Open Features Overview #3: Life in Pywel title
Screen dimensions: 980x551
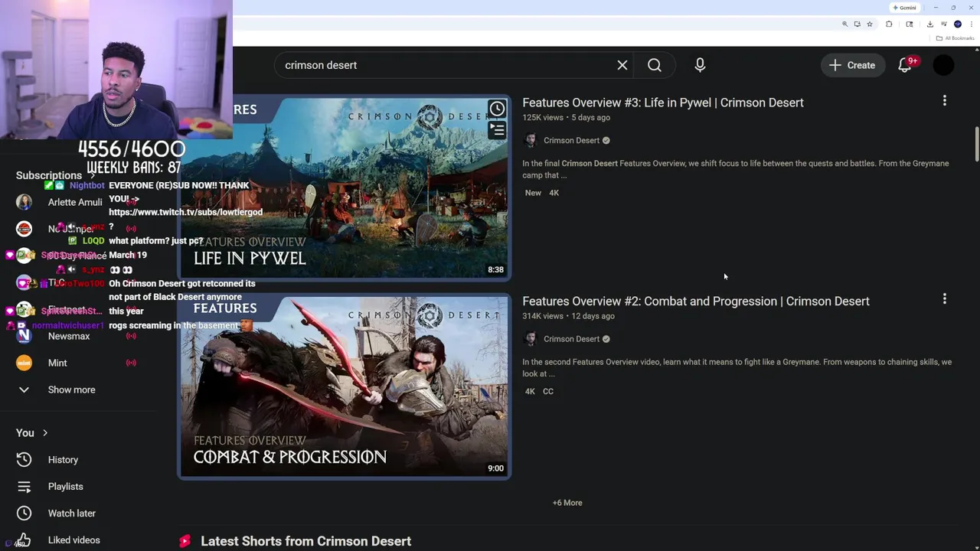(663, 103)
